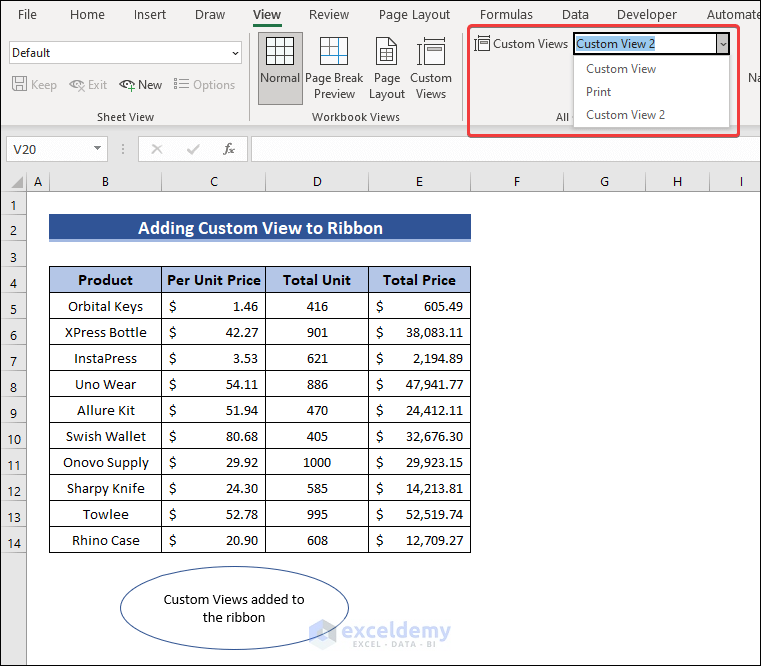
Task: Select column D header
Action: [317, 182]
